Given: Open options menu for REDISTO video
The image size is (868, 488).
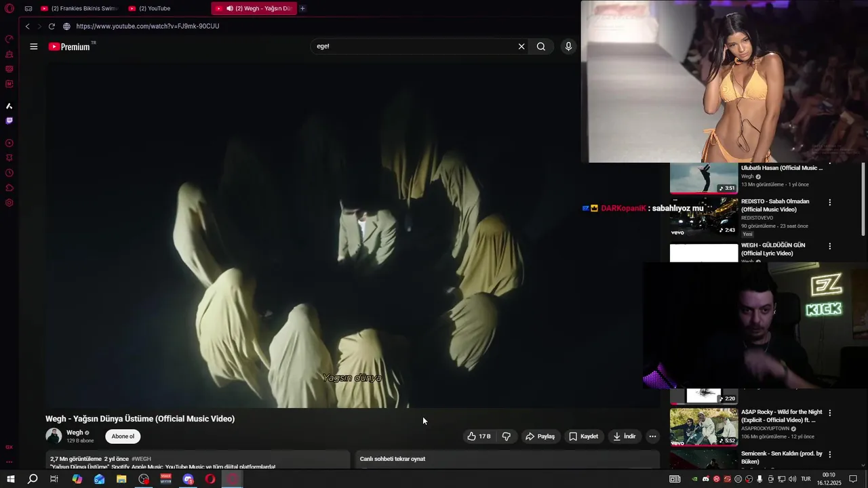Looking at the screenshot, I should click(x=829, y=202).
